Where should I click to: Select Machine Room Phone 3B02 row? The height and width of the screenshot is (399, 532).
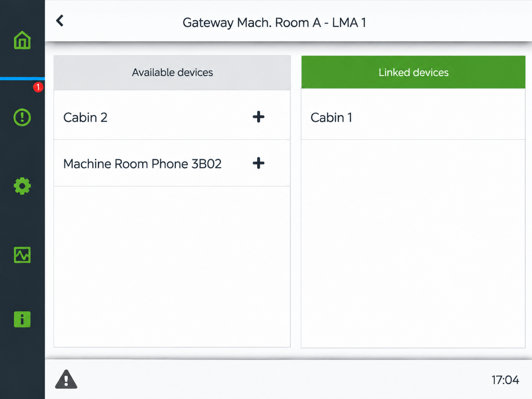pyautogui.click(x=172, y=163)
